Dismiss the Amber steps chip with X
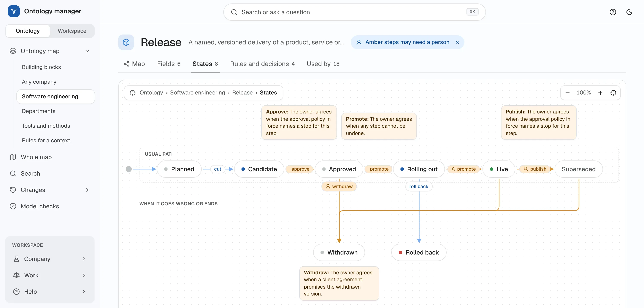Viewport: 644px width, 308px height. [457, 42]
